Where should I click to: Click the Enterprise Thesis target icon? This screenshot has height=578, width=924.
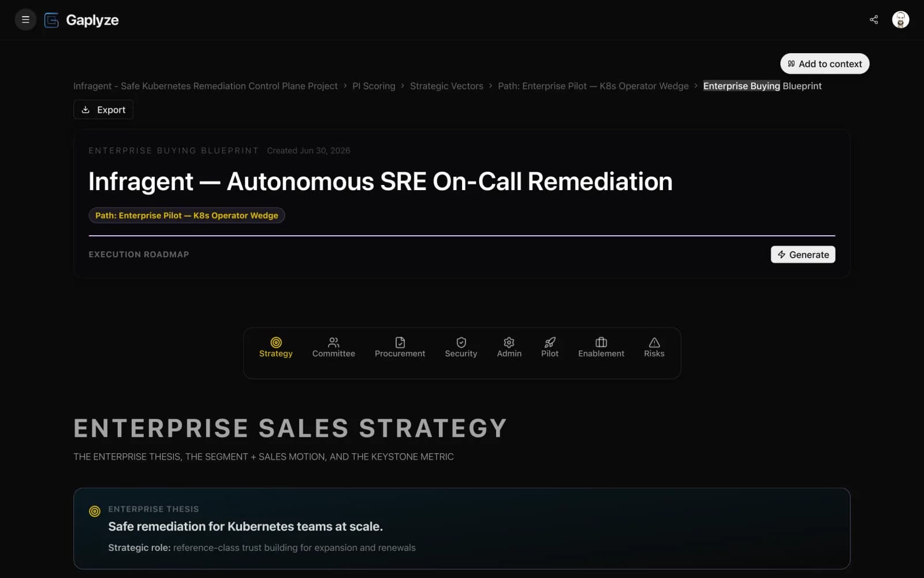coord(95,511)
